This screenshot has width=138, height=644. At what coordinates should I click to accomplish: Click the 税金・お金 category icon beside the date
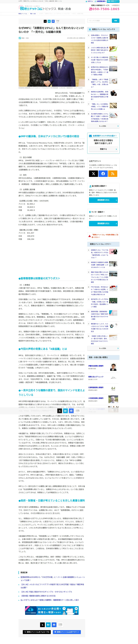click(20, 38)
